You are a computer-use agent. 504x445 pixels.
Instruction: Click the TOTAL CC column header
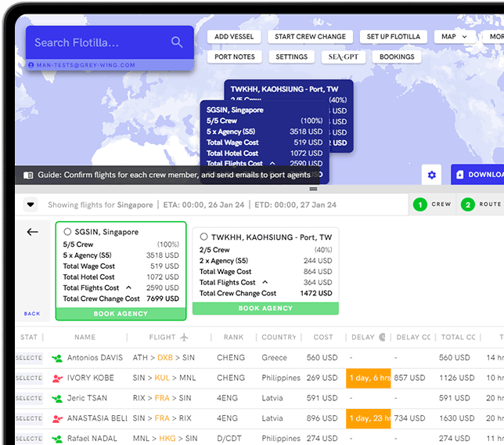[458, 337]
